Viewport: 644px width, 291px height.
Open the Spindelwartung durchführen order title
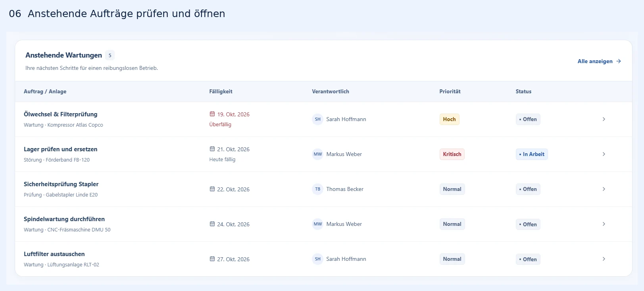64,219
